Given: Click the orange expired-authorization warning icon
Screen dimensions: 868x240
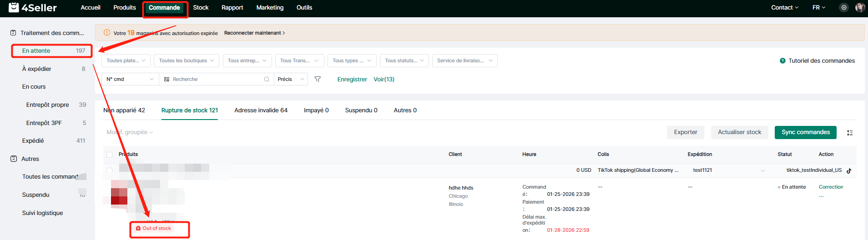Looking at the screenshot, I should [x=107, y=33].
